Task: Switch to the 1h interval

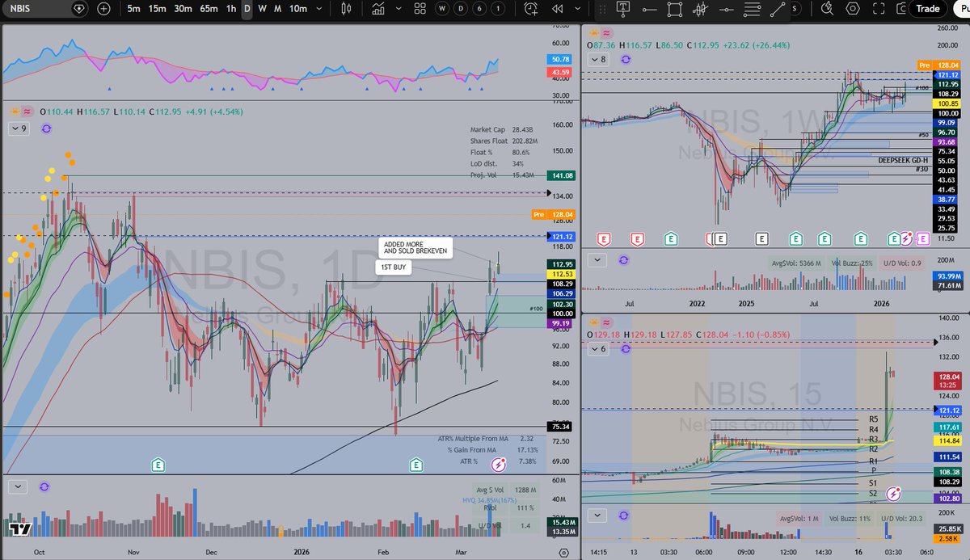Action: click(231, 9)
